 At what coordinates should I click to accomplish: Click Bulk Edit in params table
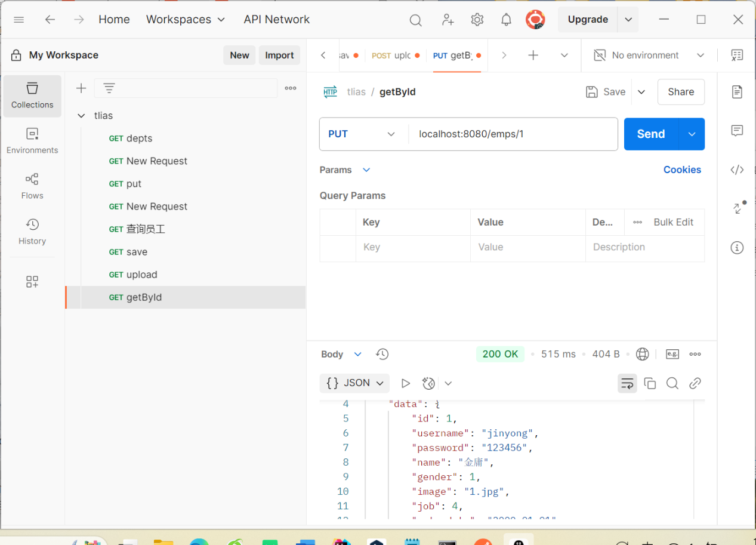674,222
